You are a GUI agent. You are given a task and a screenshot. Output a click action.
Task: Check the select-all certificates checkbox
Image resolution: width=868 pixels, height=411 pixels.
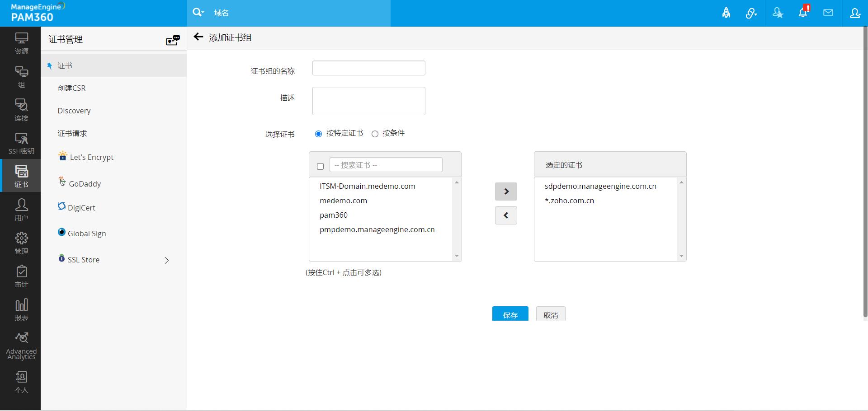[x=321, y=166]
